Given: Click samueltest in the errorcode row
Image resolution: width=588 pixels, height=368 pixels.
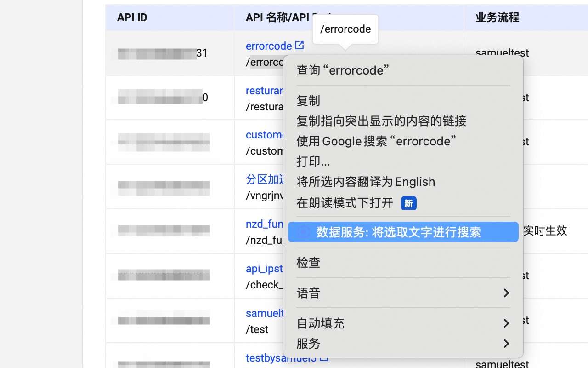Looking at the screenshot, I should (x=502, y=52).
